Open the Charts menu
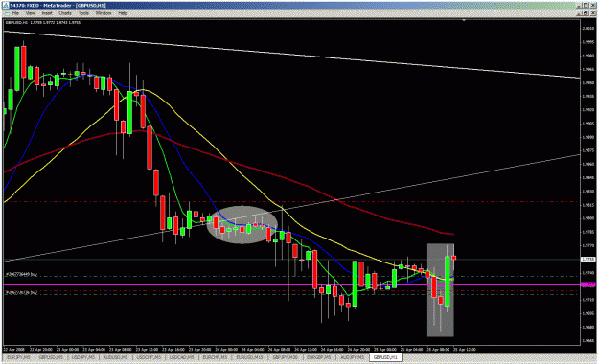Viewport: 599px width, 364px height. pos(65,13)
